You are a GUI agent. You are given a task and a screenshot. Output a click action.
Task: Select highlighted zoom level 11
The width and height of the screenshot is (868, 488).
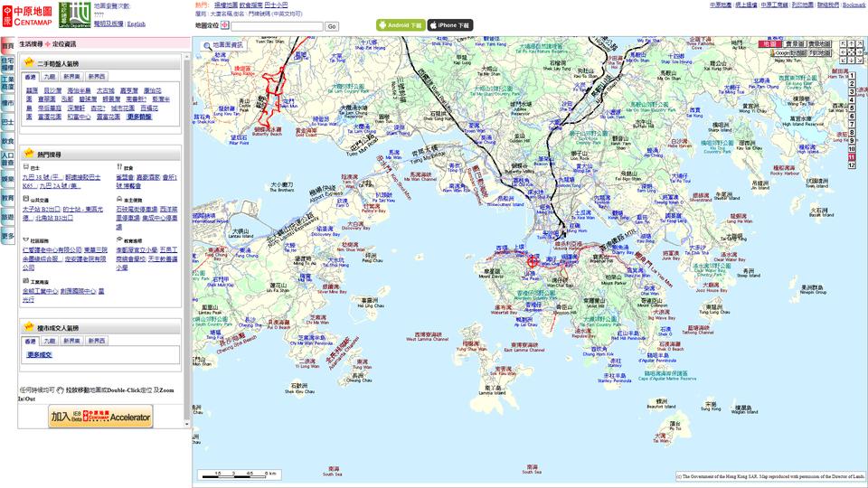pos(852,157)
